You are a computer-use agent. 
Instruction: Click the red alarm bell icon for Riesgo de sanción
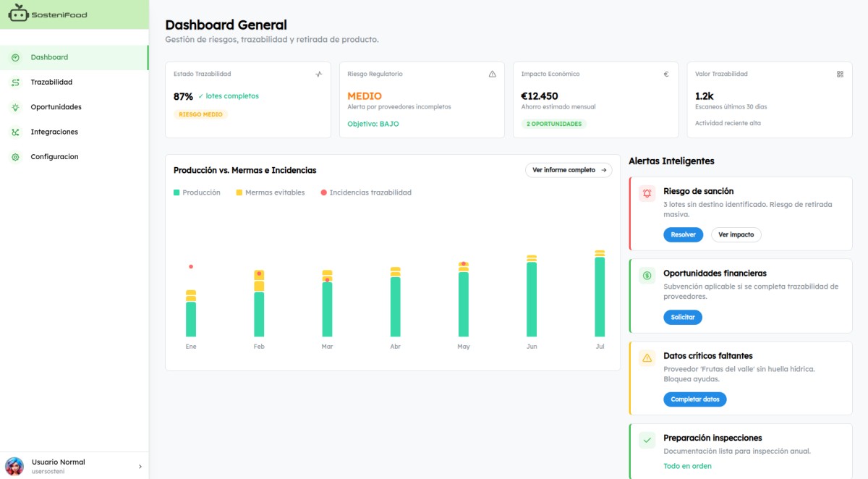[x=647, y=193]
